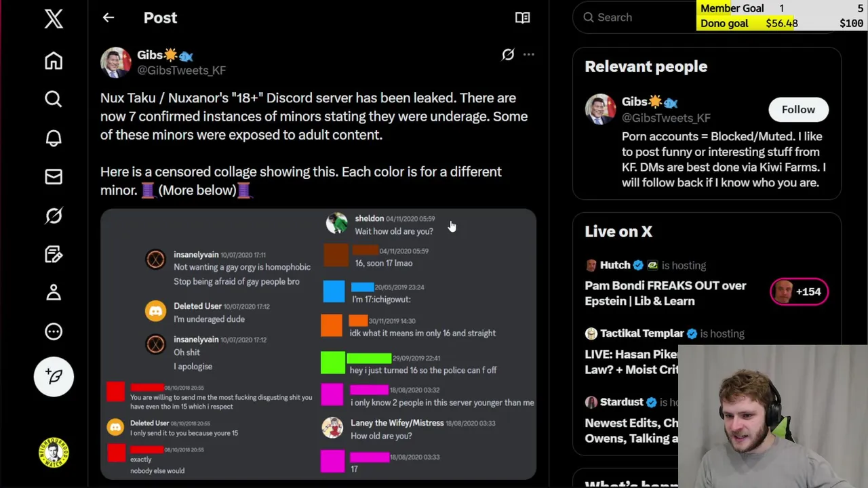Open Profile person icon

tap(54, 293)
